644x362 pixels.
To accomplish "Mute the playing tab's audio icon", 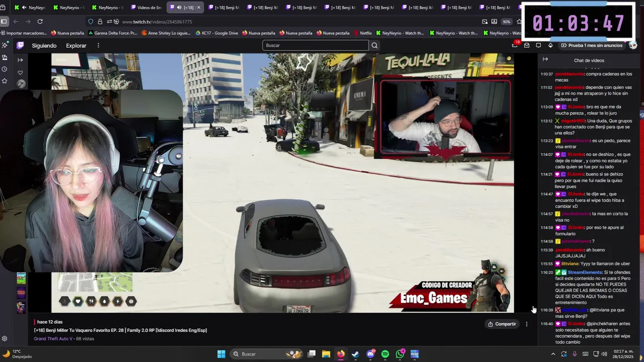I will [180, 8].
